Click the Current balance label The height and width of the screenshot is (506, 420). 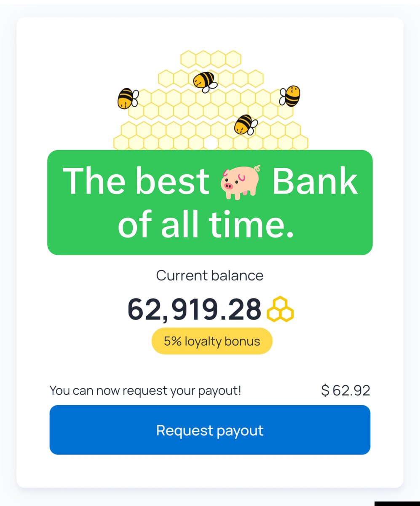210,275
